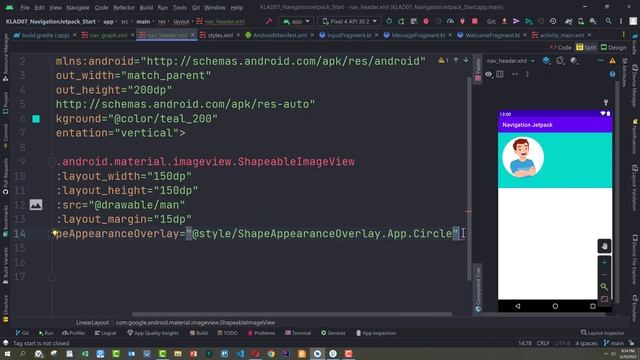The width and height of the screenshot is (640, 360).
Task: Click the red Debug app icon
Action: coord(426,21)
